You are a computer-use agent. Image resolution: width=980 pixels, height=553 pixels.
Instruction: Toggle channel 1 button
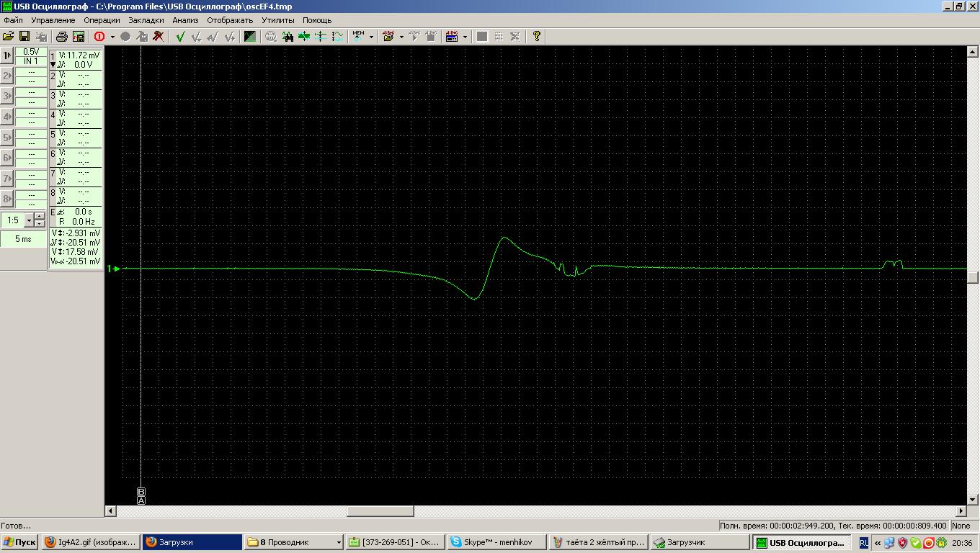(x=7, y=55)
